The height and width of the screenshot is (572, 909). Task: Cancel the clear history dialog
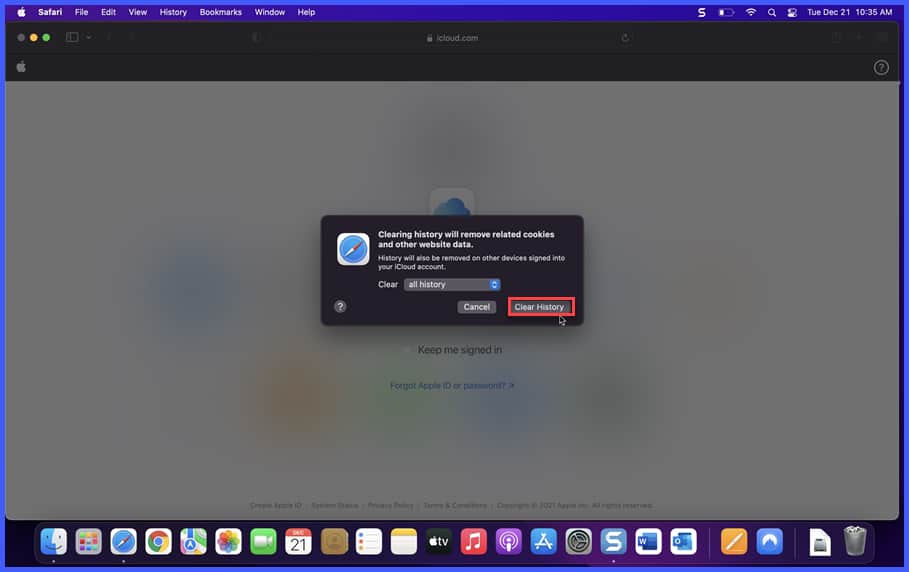point(477,307)
